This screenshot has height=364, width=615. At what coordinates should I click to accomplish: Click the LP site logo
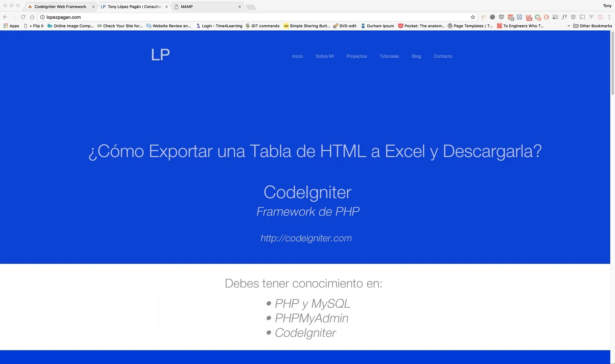point(160,55)
